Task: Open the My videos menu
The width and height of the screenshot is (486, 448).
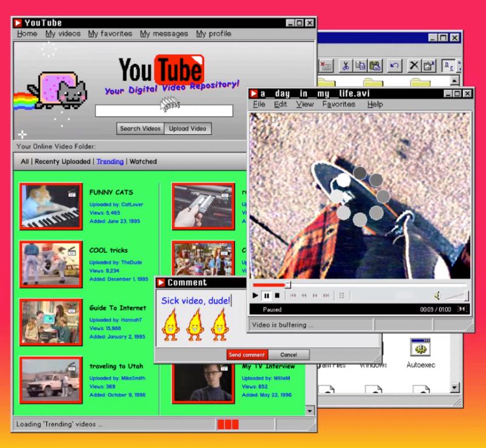Action: click(x=63, y=33)
